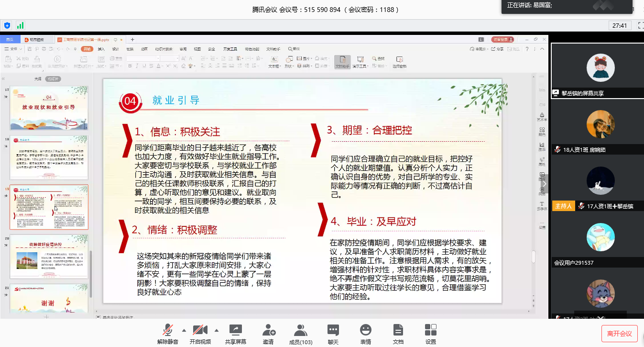644x347 pixels.
Task: Expand audio options arrow beside microphone
Action: (184, 330)
